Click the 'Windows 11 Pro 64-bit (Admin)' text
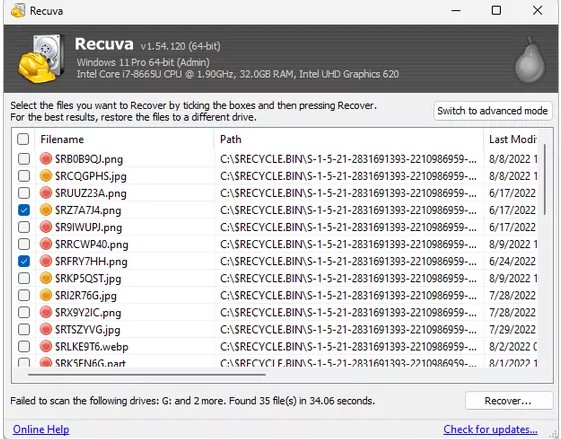The width and height of the screenshot is (561, 439). [x=143, y=62]
